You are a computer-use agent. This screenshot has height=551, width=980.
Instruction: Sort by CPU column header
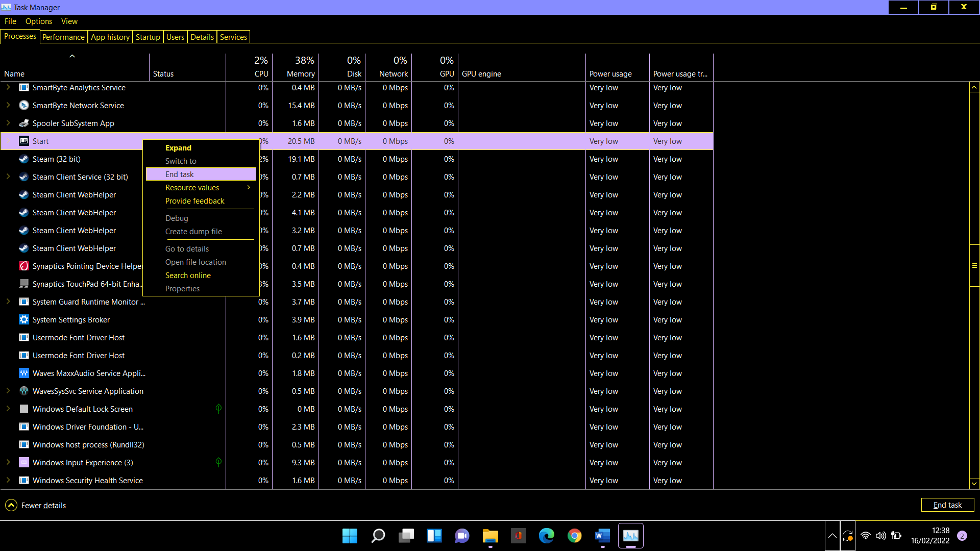tap(250, 67)
